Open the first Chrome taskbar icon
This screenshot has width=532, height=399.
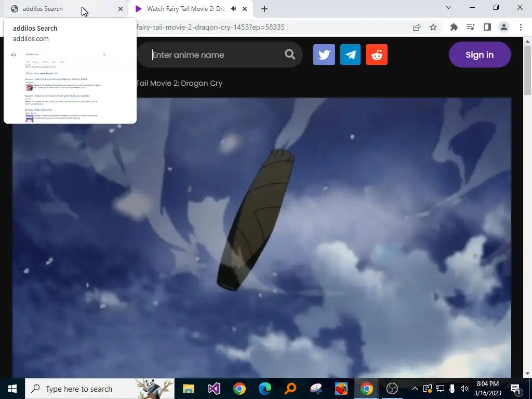[x=239, y=389]
